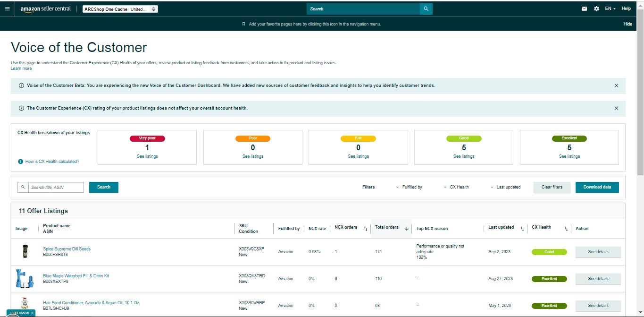This screenshot has height=317, width=644.
Task: Click the light green Good summary badge
Action: point(464,138)
